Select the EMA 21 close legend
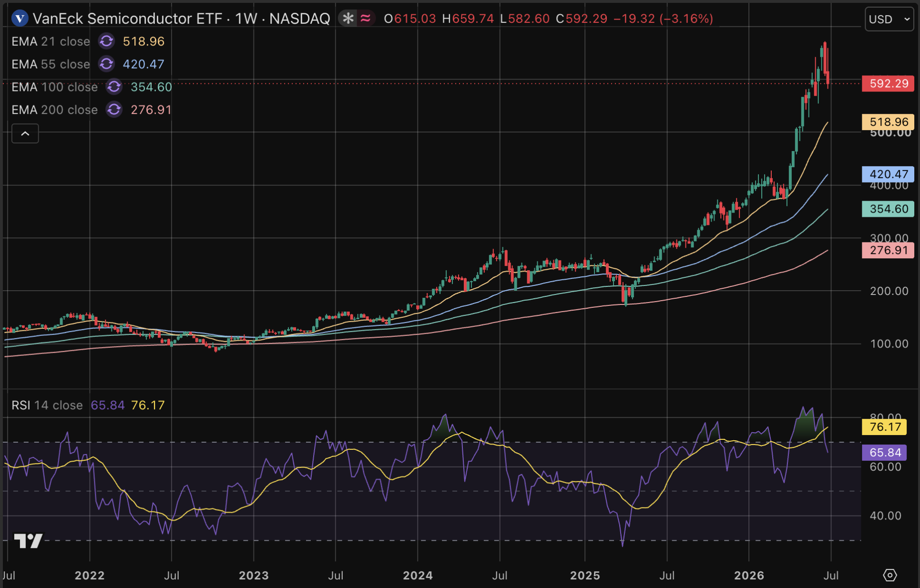This screenshot has height=588, width=920. tap(51, 41)
